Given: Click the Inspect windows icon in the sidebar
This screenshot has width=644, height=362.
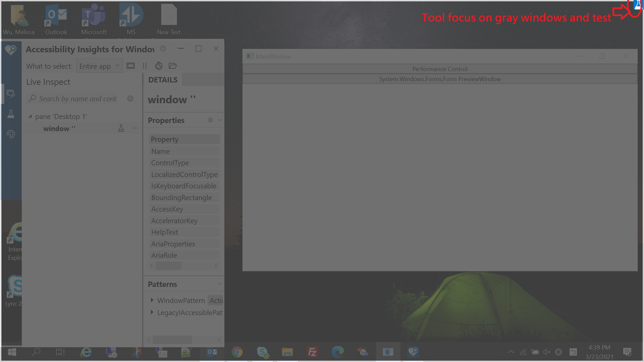Looking at the screenshot, I should (x=11, y=94).
